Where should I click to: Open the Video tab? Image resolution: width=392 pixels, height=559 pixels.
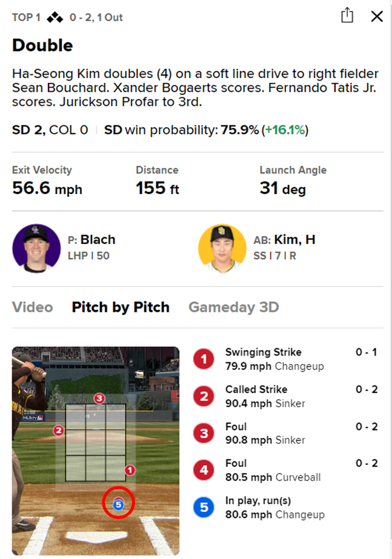[x=32, y=307]
